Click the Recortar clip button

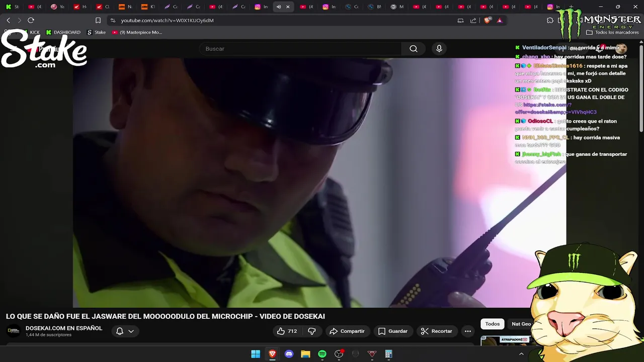(x=437, y=331)
